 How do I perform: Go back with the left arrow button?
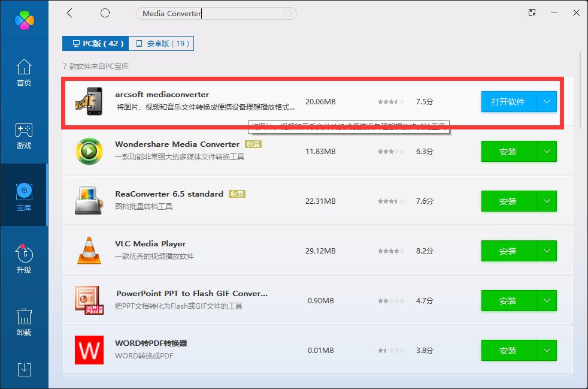(69, 13)
